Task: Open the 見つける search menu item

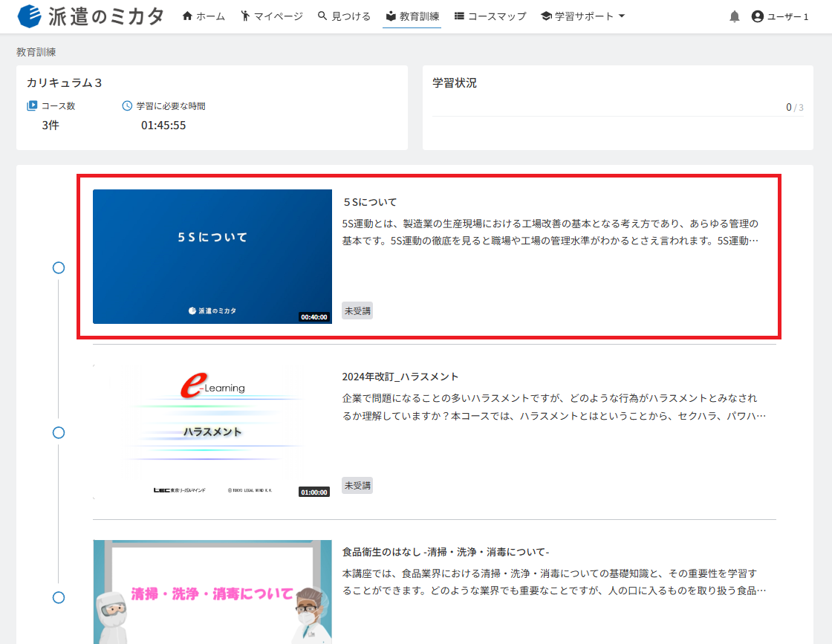Action: click(345, 16)
